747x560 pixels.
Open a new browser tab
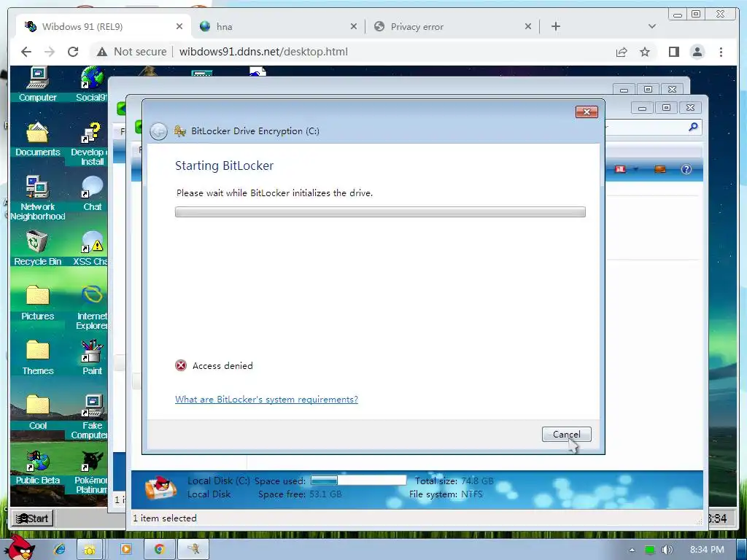pos(555,27)
